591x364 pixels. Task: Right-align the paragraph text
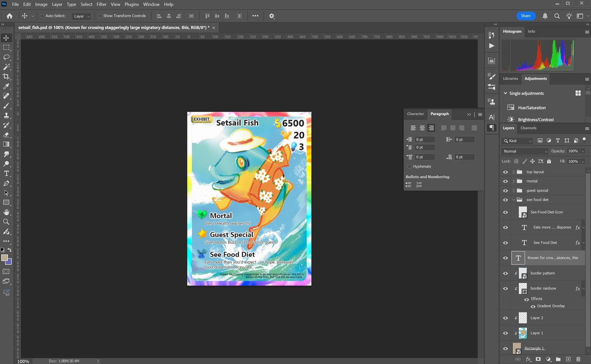[x=431, y=128]
